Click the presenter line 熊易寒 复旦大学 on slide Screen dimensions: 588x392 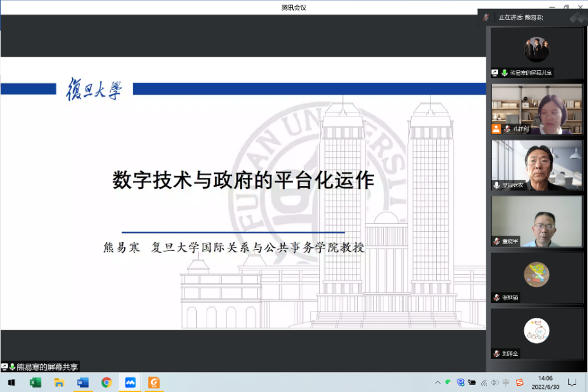pos(234,248)
